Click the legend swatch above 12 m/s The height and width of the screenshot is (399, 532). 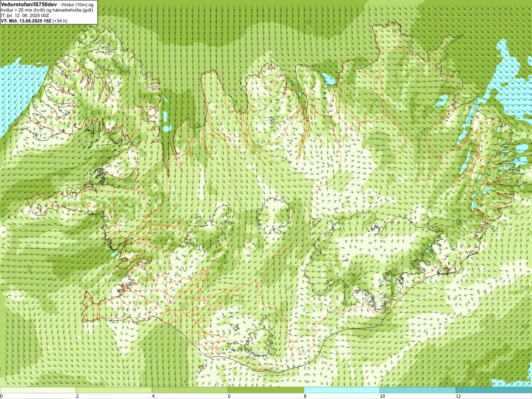click(494, 390)
